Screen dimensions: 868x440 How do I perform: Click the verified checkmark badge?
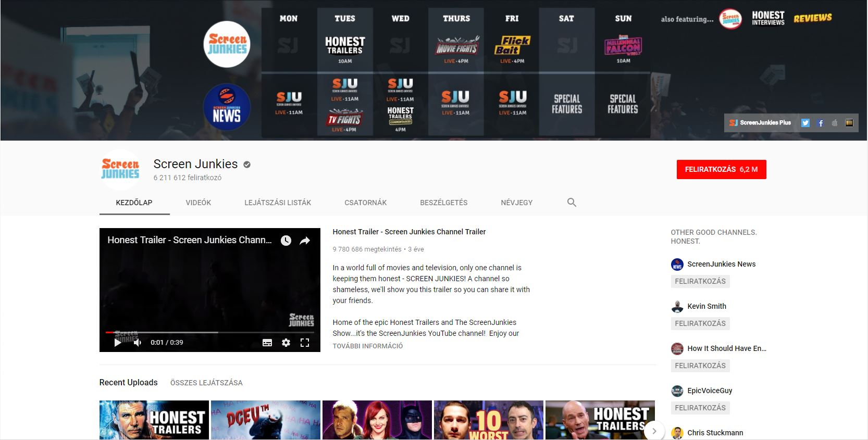click(x=247, y=165)
